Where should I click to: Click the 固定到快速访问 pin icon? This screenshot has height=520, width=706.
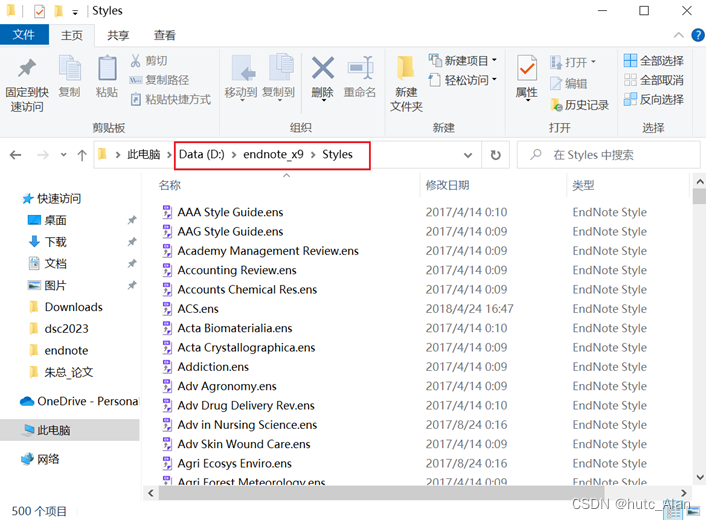[27, 68]
